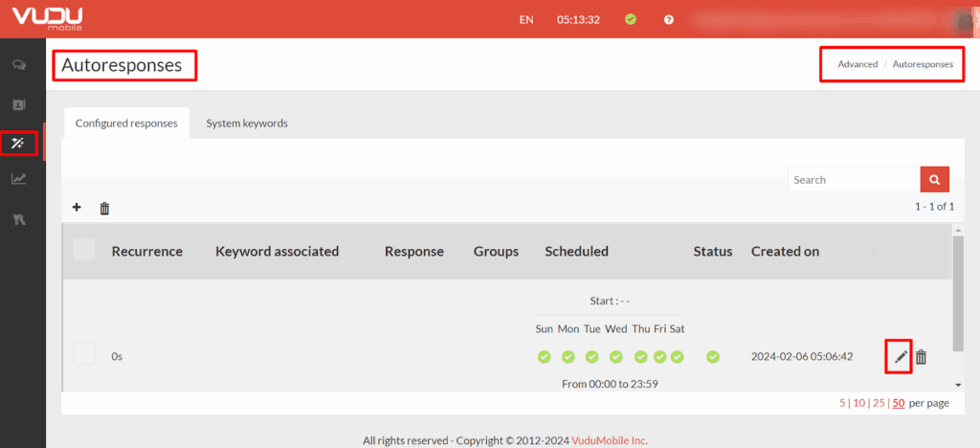Select the magic wand Advanced sidebar icon
The width and height of the screenshot is (980, 448).
[19, 144]
